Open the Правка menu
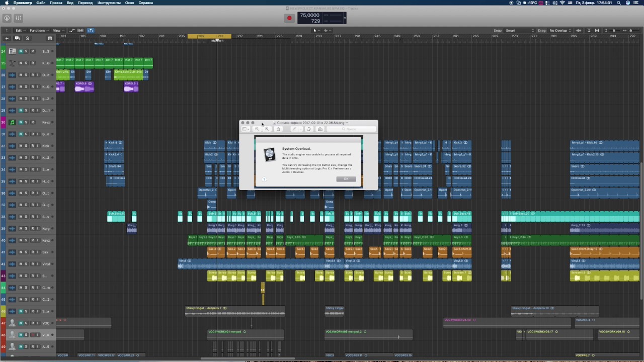The height and width of the screenshot is (362, 644). [56, 3]
